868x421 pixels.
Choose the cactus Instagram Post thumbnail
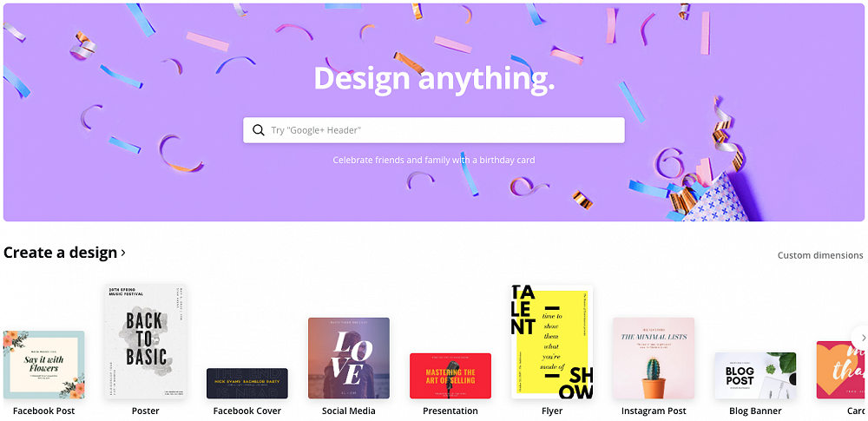pyautogui.click(x=654, y=359)
